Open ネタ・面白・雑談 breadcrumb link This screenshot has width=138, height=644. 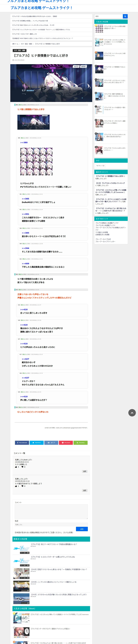tap(26, 44)
